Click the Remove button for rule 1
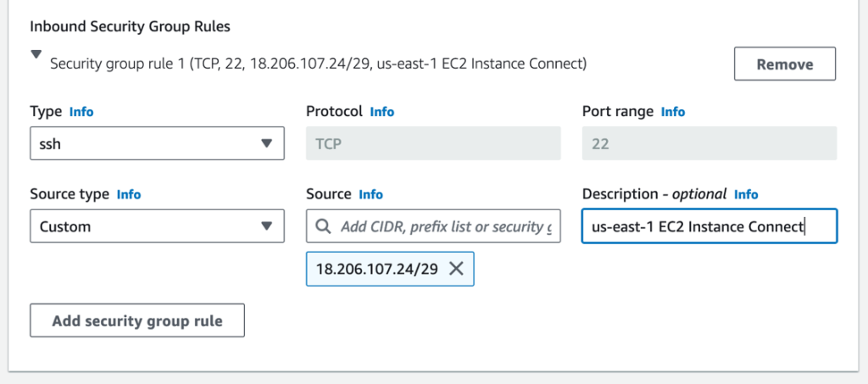The image size is (868, 384). 784,64
